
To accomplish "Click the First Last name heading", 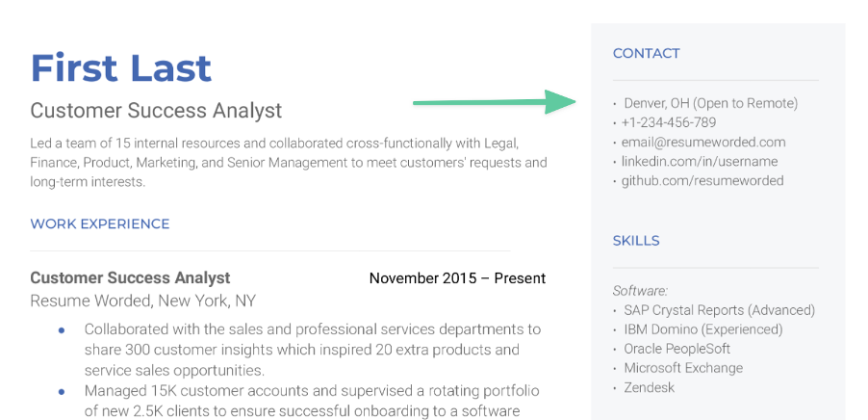I will click(120, 68).
